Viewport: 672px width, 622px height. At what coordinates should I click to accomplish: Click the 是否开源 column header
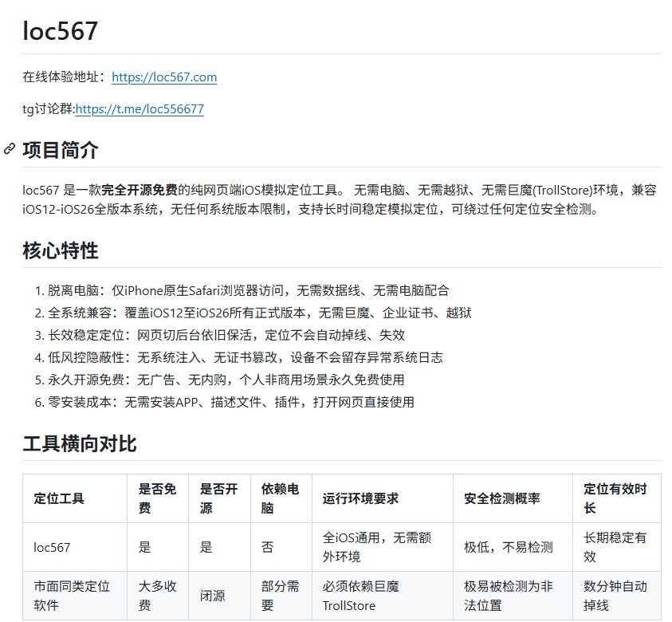click(219, 498)
